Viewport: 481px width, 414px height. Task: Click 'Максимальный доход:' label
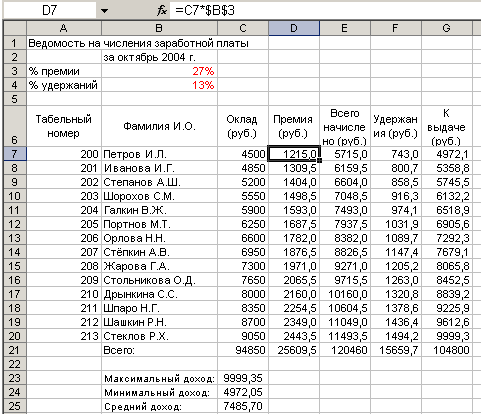(x=159, y=378)
